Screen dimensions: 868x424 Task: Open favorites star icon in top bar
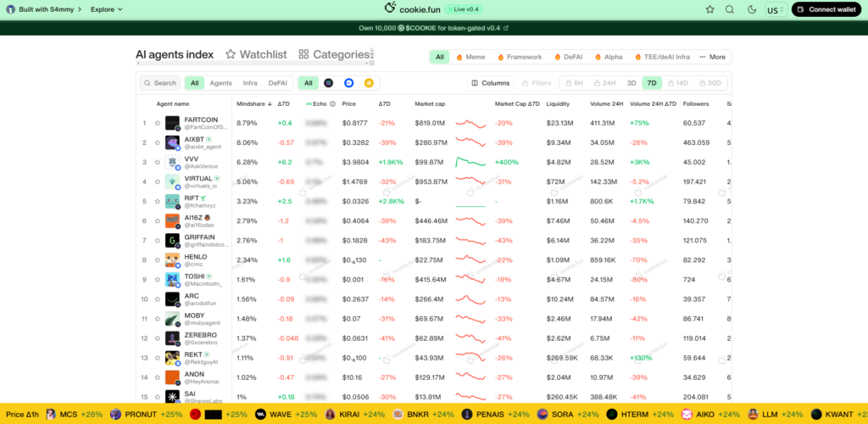click(x=709, y=9)
